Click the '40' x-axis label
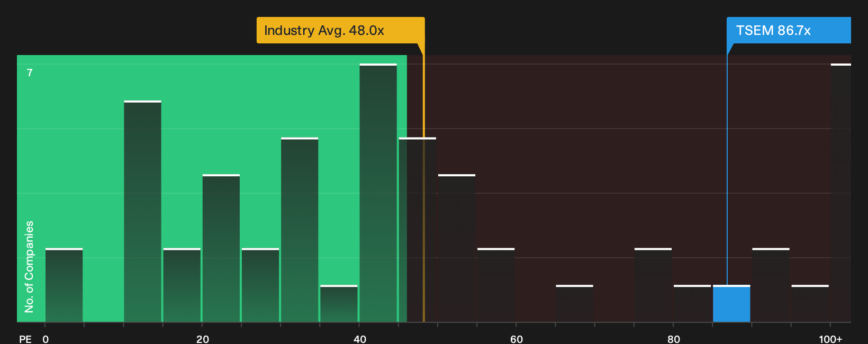Viewport: 868px width, 344px height. coord(360,339)
